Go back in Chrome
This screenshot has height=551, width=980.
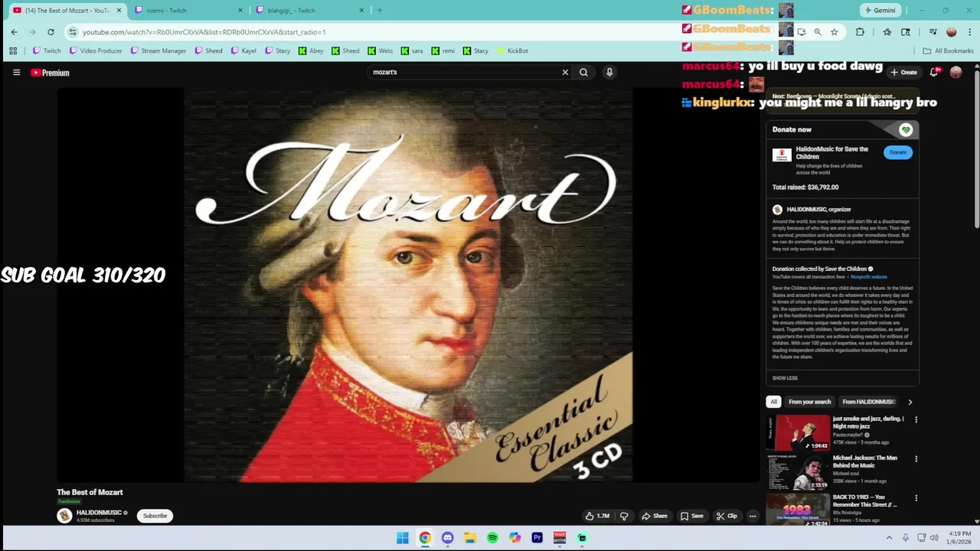14,32
